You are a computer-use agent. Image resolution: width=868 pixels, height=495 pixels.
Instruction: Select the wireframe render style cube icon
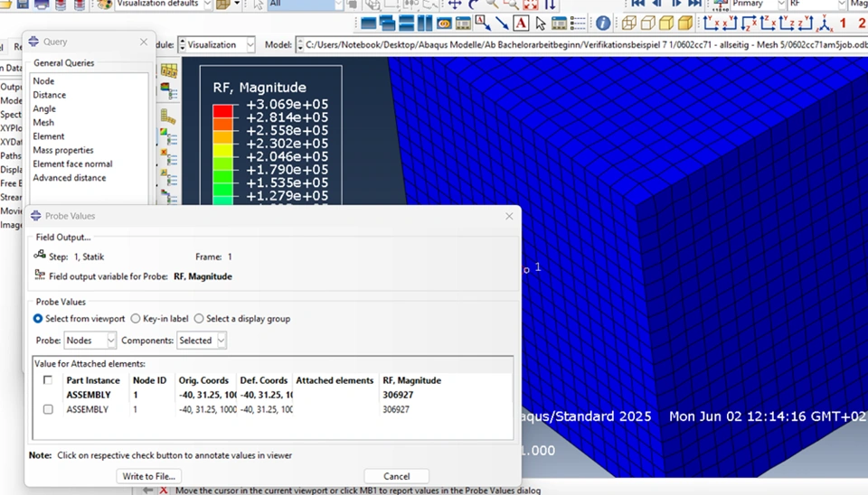(629, 23)
